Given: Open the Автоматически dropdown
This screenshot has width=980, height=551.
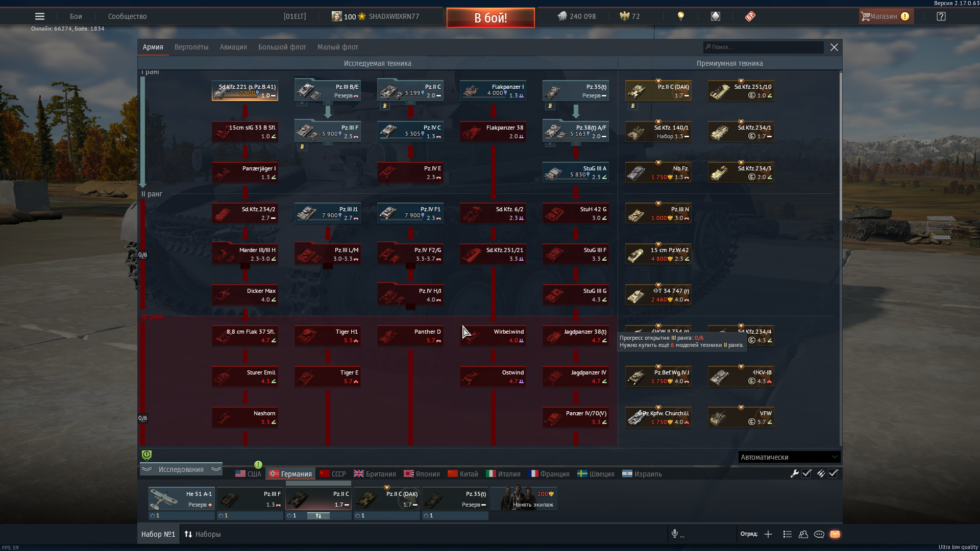Looking at the screenshot, I should (x=789, y=457).
